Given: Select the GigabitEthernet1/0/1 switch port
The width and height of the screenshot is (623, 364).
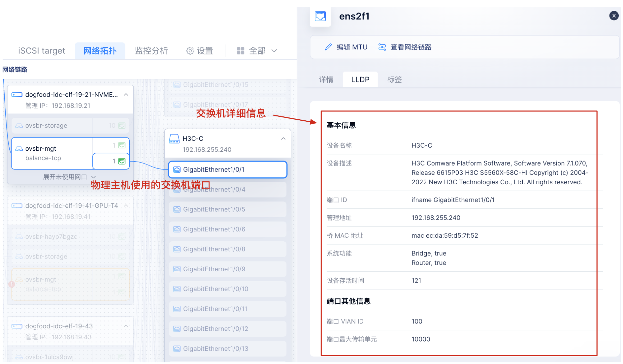Looking at the screenshot, I should (227, 169).
